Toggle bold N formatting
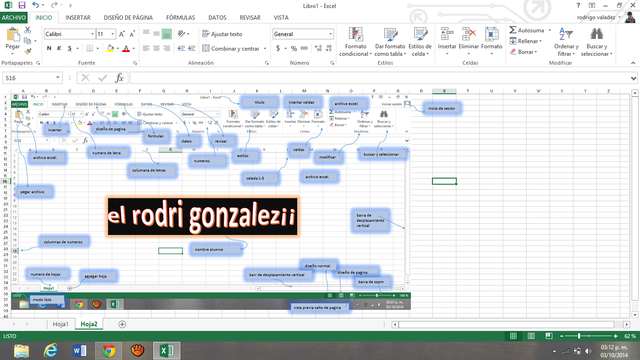Image resolution: width=640 pixels, height=360 pixels. point(49,49)
